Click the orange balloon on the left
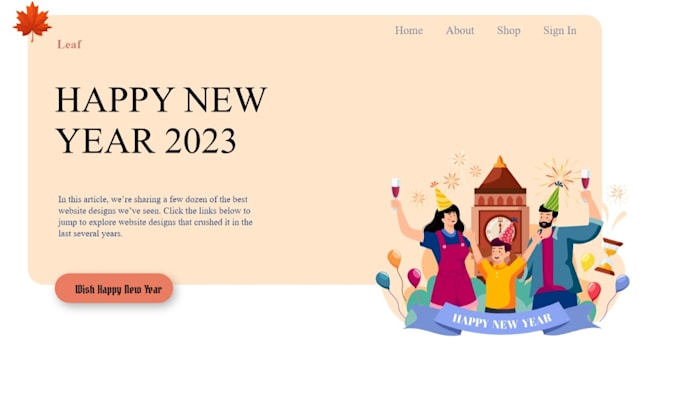The width and height of the screenshot is (680, 401). [x=394, y=258]
